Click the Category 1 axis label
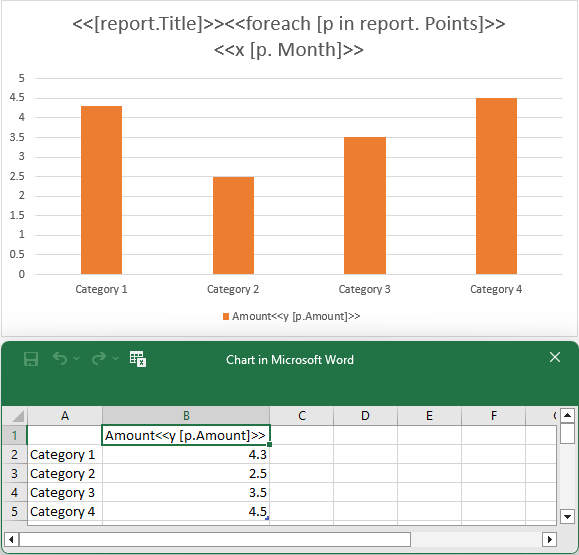This screenshot has height=555, width=579. (x=101, y=289)
